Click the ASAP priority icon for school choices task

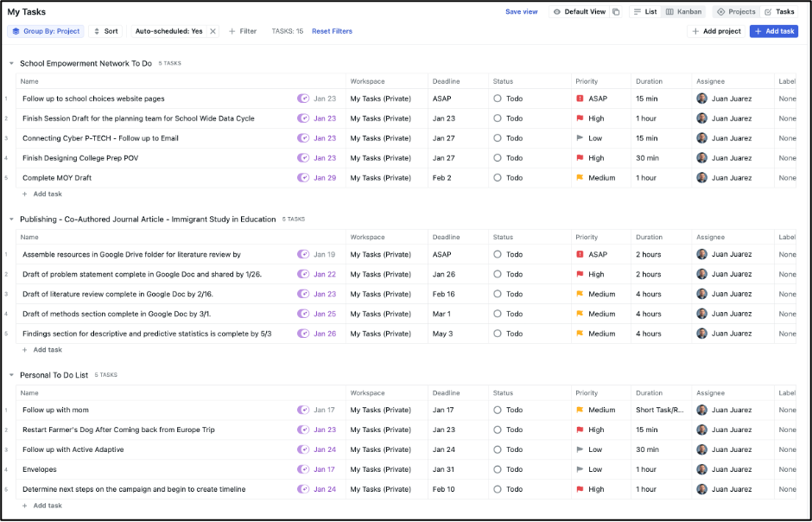[x=580, y=99]
